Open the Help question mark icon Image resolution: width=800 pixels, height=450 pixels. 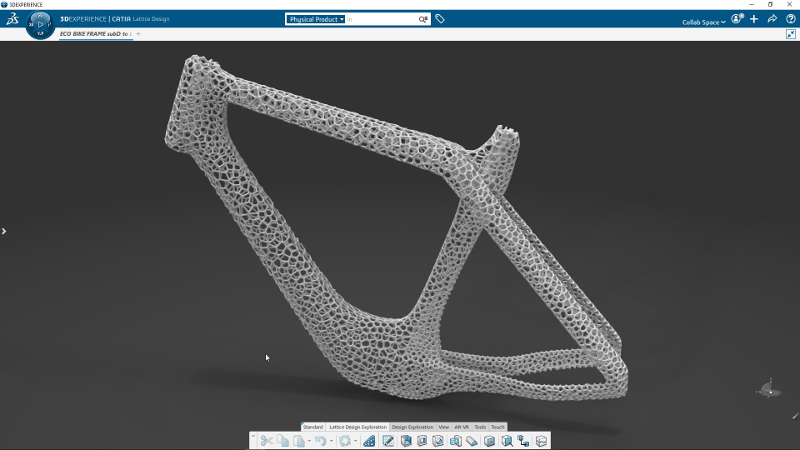(x=790, y=19)
